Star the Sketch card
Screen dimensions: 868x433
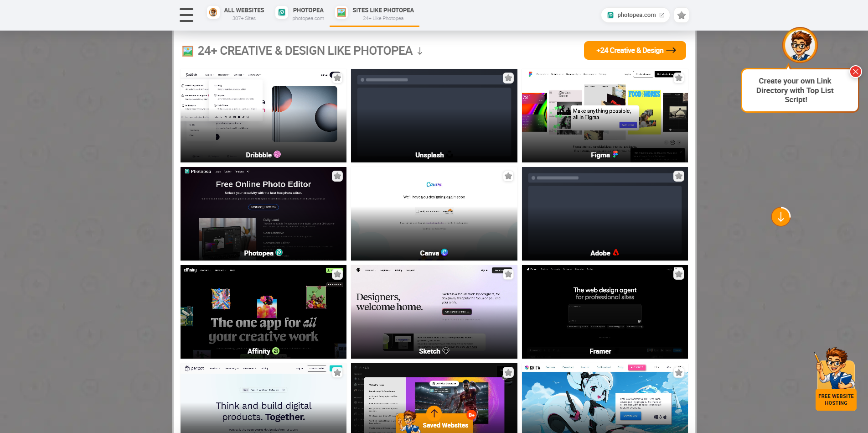coord(508,274)
